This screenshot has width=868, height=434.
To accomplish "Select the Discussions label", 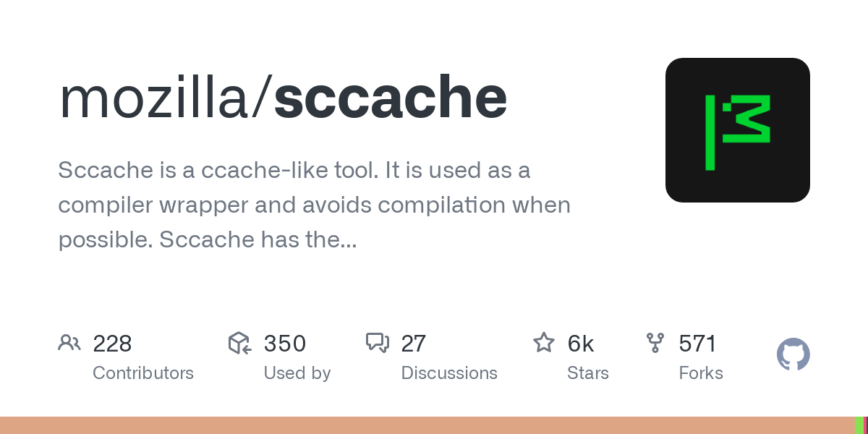I will coord(449,373).
